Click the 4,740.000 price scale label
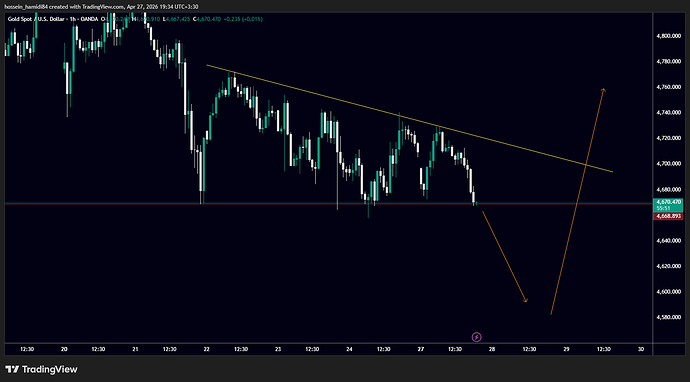This screenshot has width=690, height=382. [x=670, y=113]
